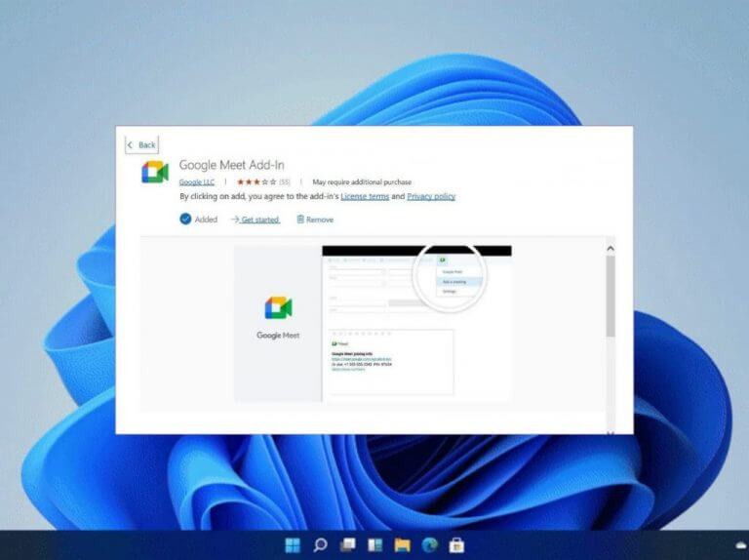Open the Windows Start menu
The width and height of the screenshot is (749, 560).
293,544
